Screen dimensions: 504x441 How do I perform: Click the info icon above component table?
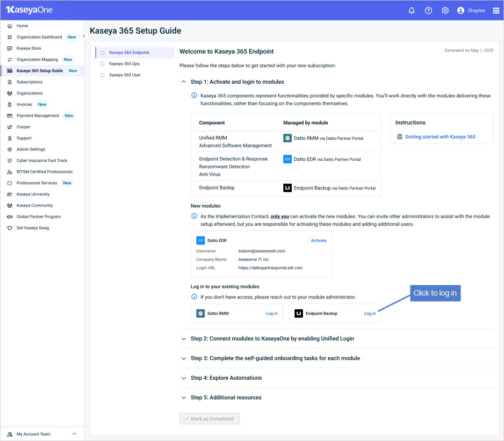[194, 95]
